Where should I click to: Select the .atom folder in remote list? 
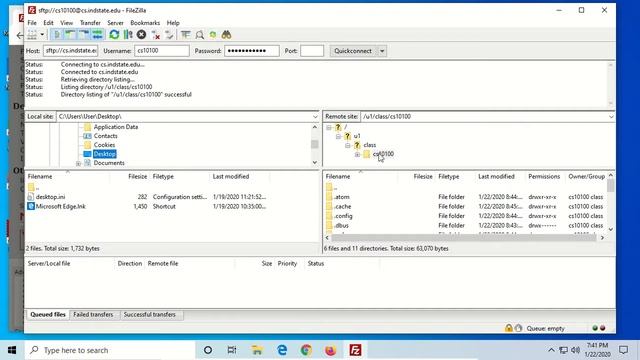click(342, 197)
